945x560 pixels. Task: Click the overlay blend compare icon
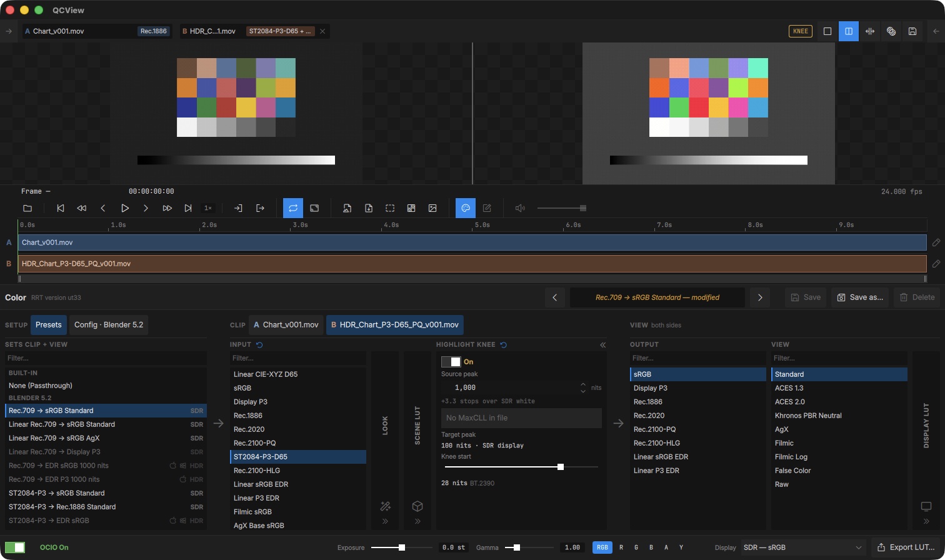pos(891,31)
